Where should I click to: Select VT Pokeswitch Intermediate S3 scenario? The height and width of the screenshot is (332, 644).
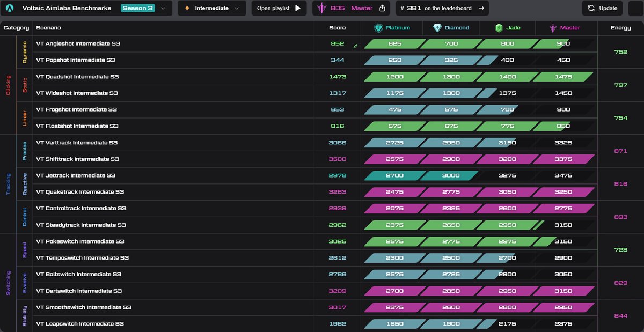point(81,241)
